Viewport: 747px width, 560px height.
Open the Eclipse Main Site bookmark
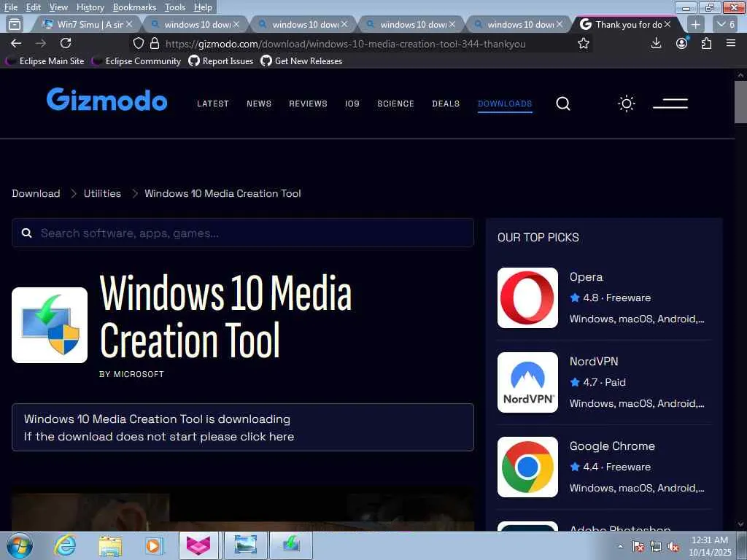[x=45, y=61]
